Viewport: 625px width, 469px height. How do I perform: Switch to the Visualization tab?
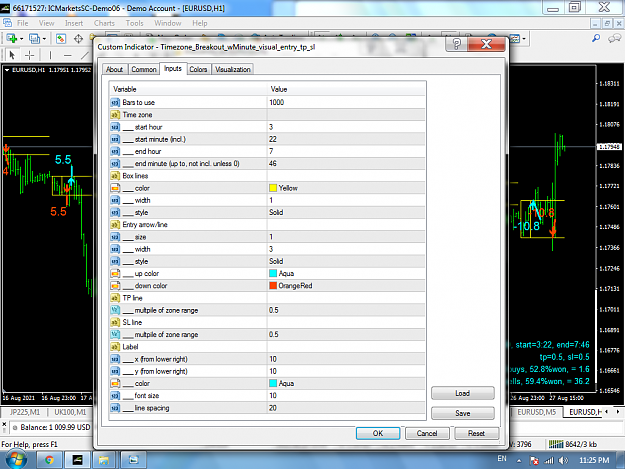pyautogui.click(x=233, y=69)
